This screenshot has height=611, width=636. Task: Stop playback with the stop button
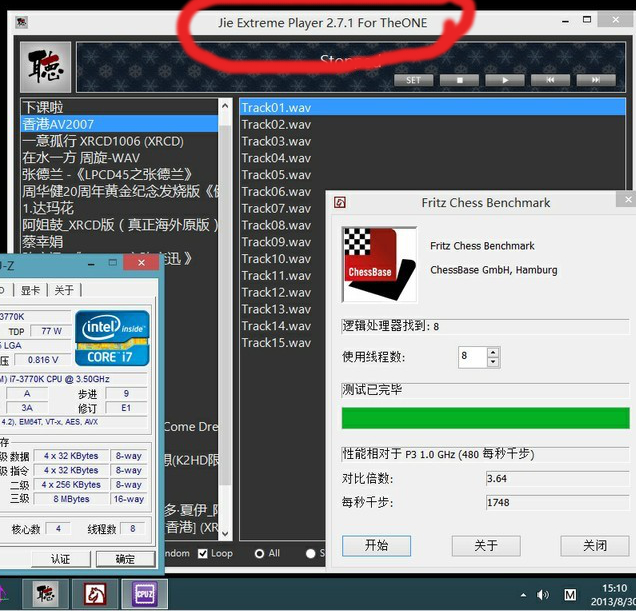[459, 80]
